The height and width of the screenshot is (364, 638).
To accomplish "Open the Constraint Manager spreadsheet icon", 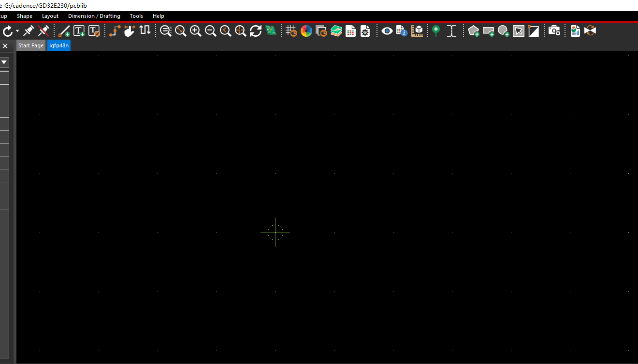I will (x=350, y=31).
